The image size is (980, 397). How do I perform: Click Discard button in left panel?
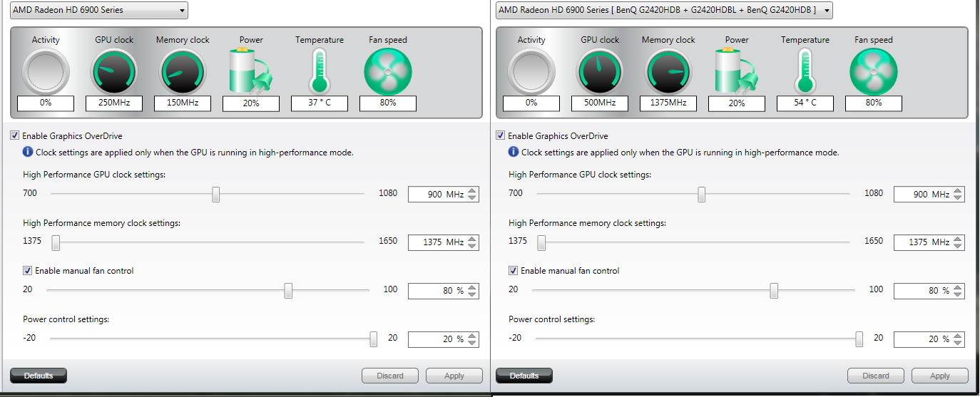pos(390,376)
